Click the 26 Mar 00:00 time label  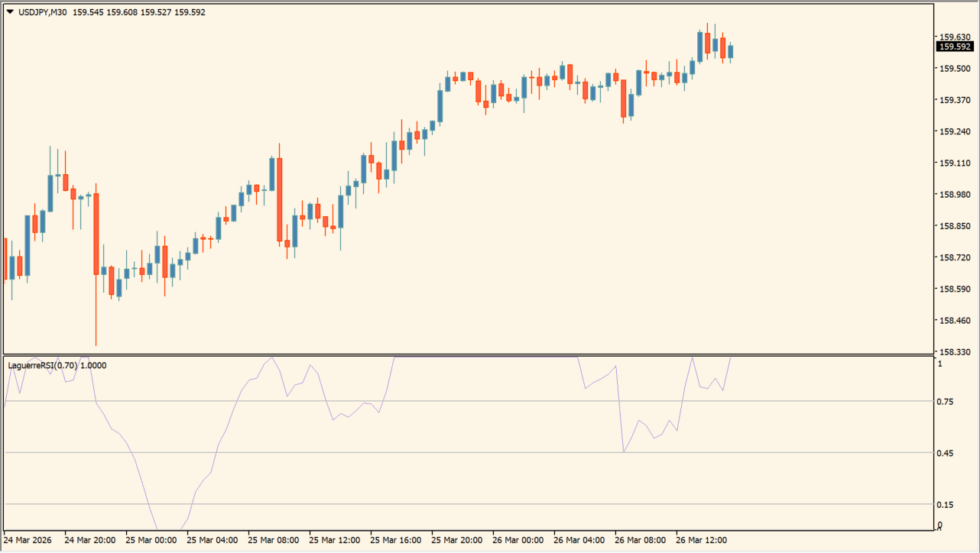point(517,540)
